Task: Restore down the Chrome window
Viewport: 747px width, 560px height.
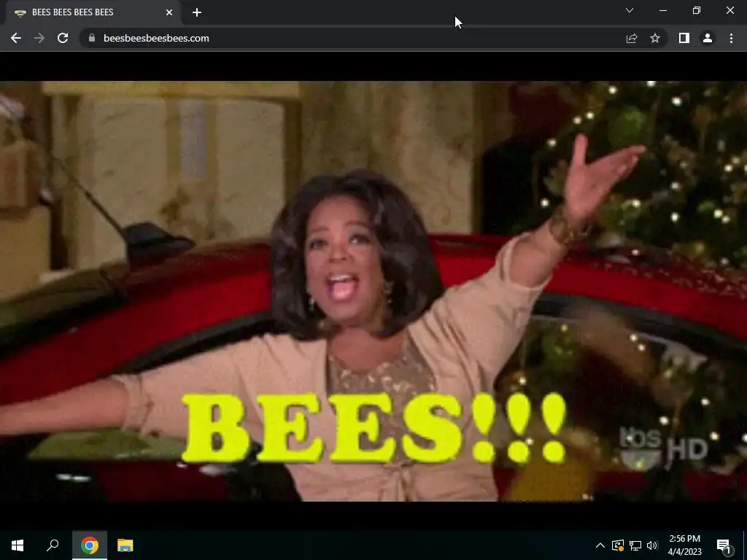Action: click(x=697, y=10)
